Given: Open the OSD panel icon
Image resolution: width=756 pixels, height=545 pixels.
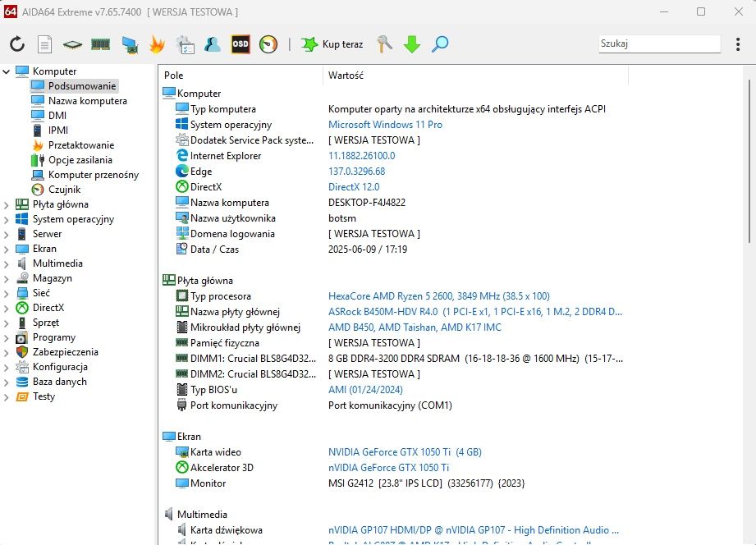Looking at the screenshot, I should (241, 44).
